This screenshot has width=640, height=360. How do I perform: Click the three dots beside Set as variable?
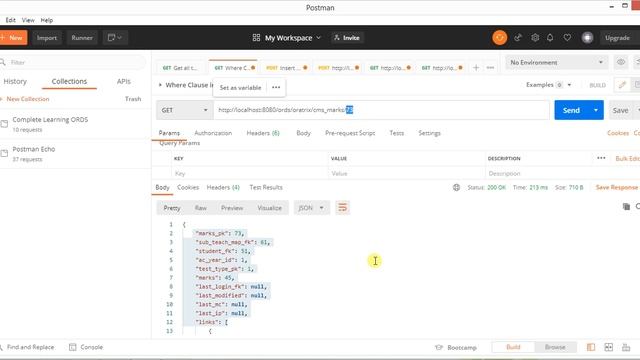[x=276, y=87]
